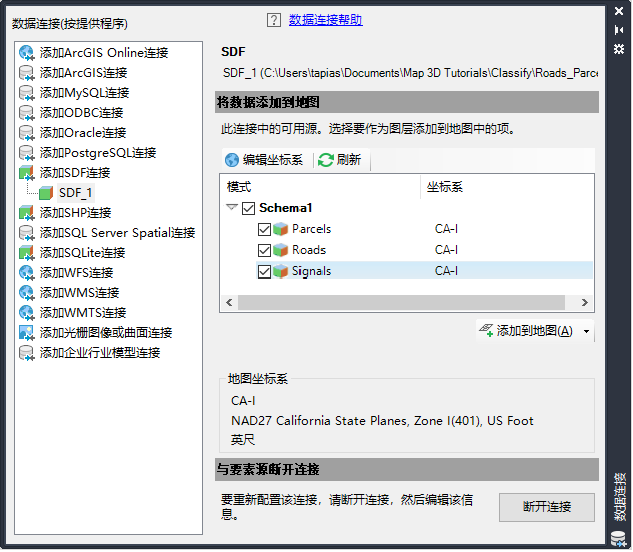The width and height of the screenshot is (633, 552).
Task: Click the right arrow of horizontal scrollbar
Action: (x=585, y=303)
